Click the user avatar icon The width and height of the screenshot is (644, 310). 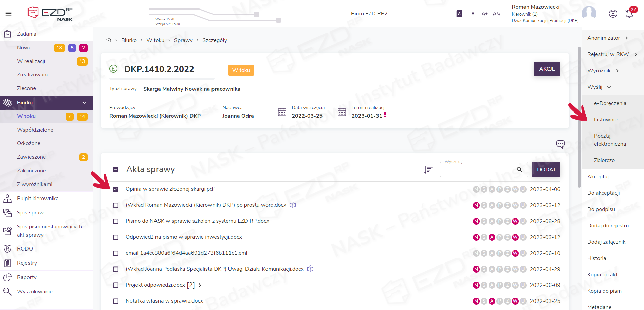[589, 14]
